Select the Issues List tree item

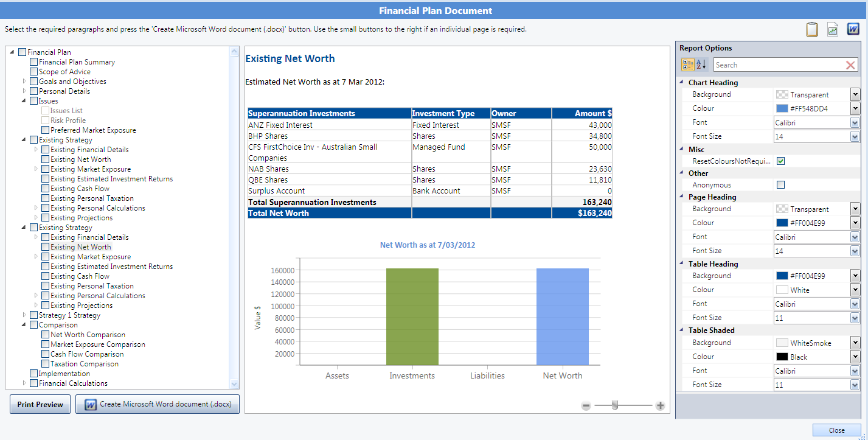click(x=66, y=111)
